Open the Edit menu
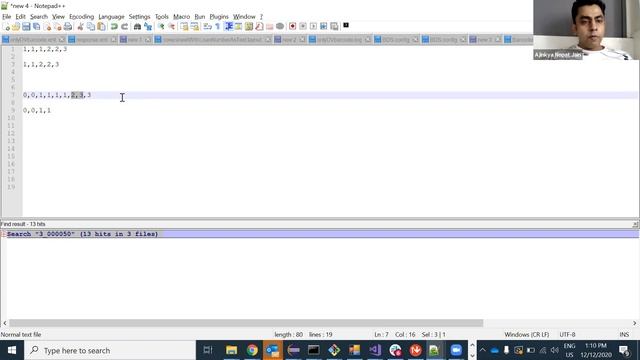This screenshot has height=360, width=640. [x=20, y=17]
